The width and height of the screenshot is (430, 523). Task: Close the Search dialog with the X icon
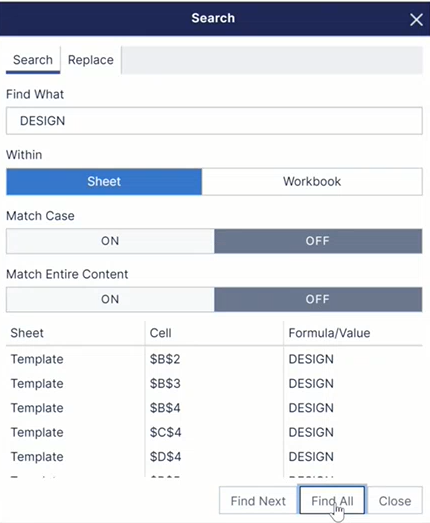[416, 20]
